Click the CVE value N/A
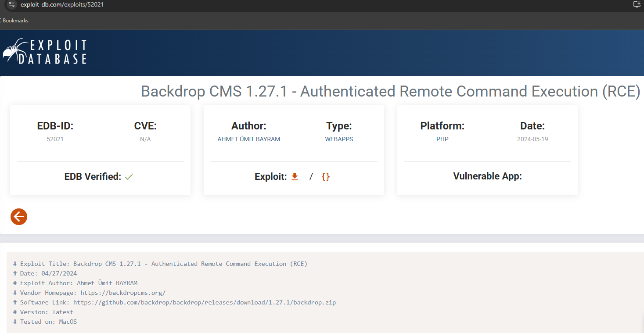The height and width of the screenshot is (333, 644). [145, 139]
